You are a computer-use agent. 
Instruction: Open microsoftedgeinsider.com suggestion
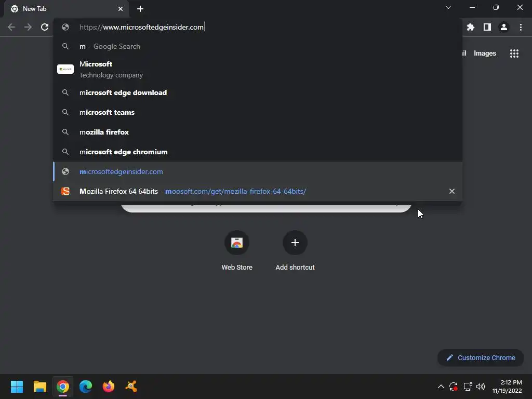coord(258,171)
